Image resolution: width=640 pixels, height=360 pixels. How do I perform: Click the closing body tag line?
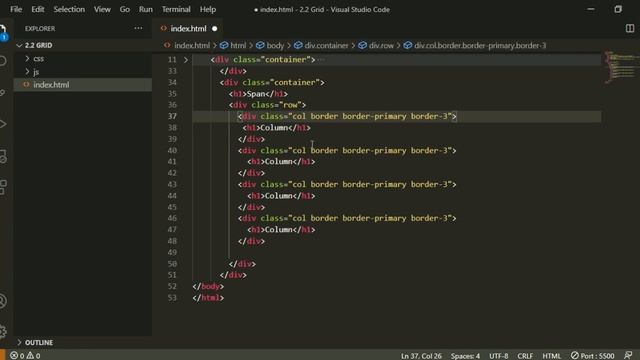[x=208, y=287]
